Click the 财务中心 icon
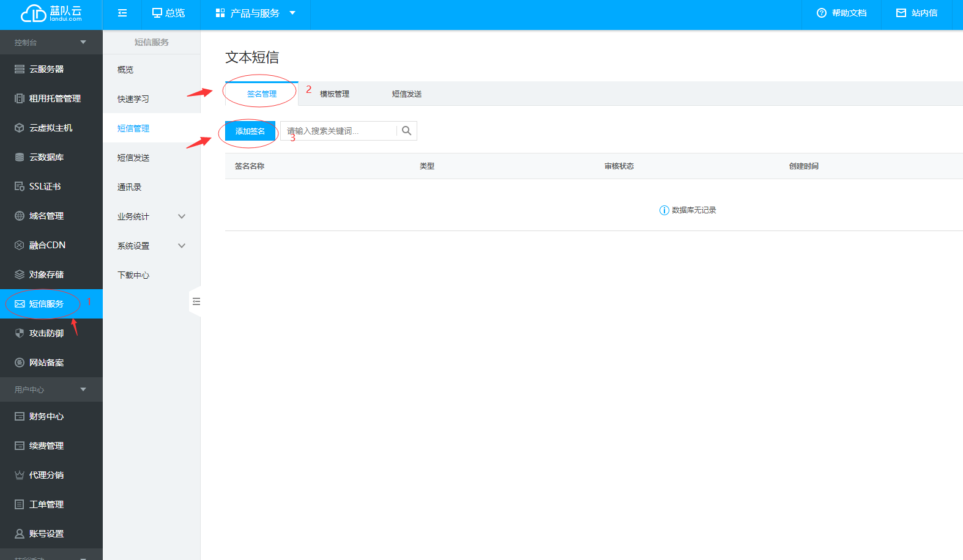Screen dimensions: 963x560 pos(20,416)
